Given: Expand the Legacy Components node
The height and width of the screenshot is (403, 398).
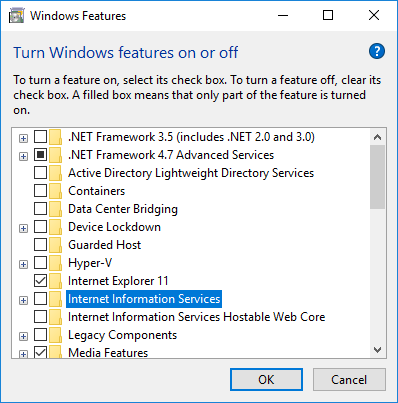Looking at the screenshot, I should point(23,336).
